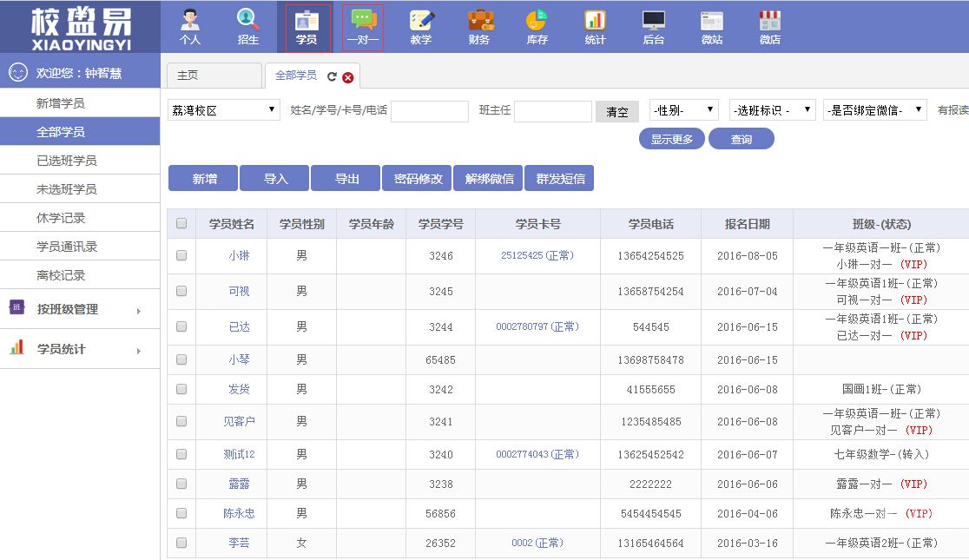The width and height of the screenshot is (969, 560).
Task: Expand the 按班级管理 sidebar section
Action: pos(80,309)
